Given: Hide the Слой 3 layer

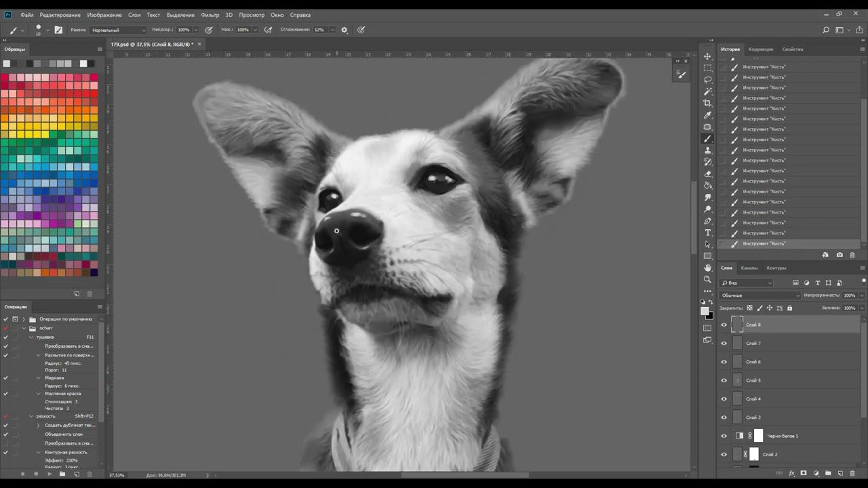Looking at the screenshot, I should pos(724,418).
